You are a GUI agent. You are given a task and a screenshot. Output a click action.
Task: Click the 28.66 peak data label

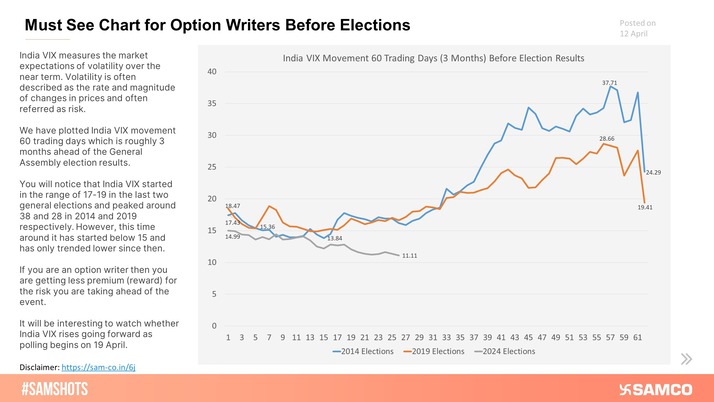pyautogui.click(x=607, y=138)
